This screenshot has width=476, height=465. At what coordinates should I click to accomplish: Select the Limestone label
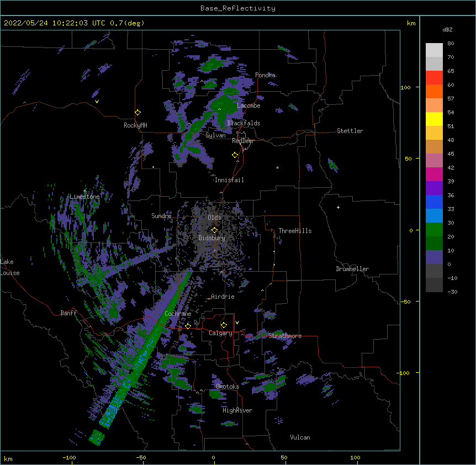(84, 197)
